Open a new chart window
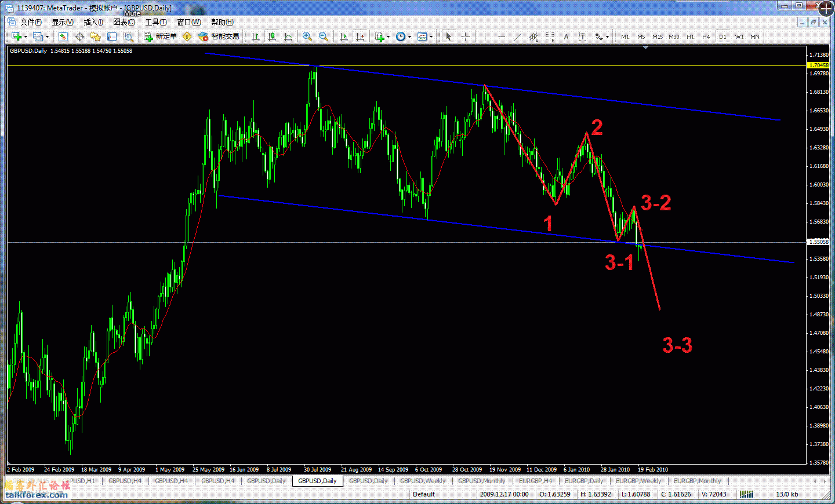This screenshot has height=504, width=835. [16, 36]
